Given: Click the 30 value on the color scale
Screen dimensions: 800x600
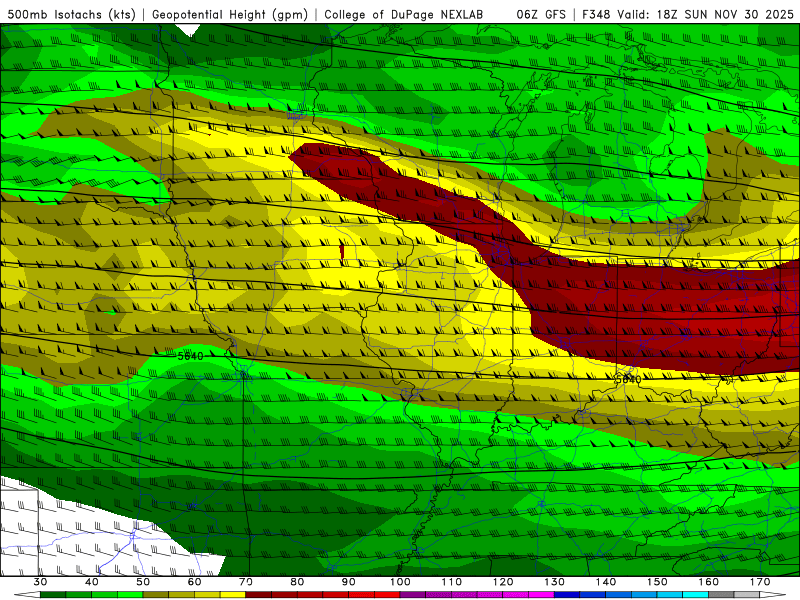Looking at the screenshot, I should pyautogui.click(x=40, y=582).
